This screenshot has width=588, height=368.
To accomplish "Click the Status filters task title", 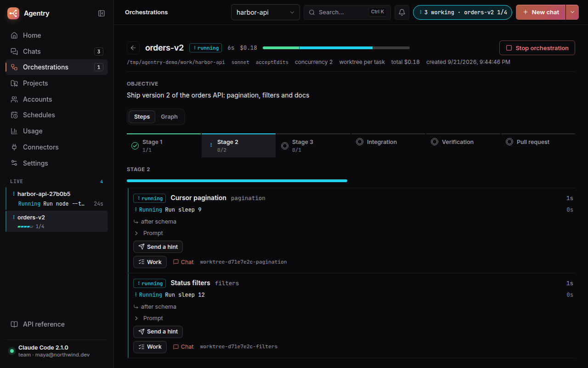I will [190, 283].
